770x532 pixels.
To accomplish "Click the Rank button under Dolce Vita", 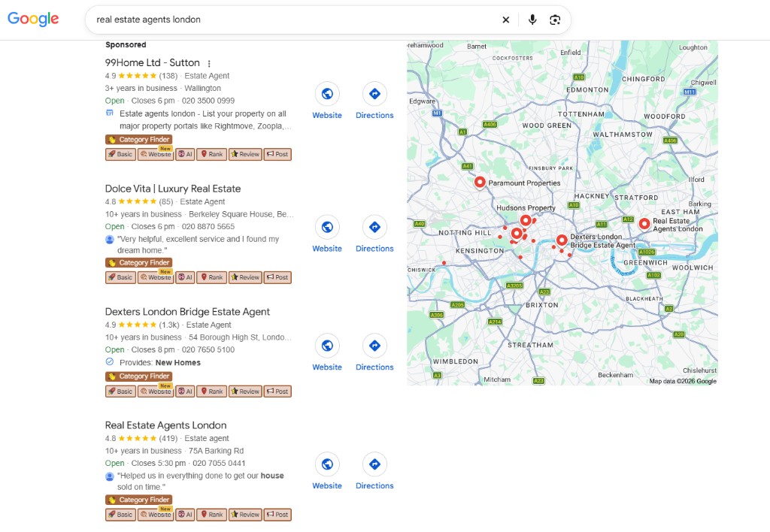I will [x=211, y=277].
